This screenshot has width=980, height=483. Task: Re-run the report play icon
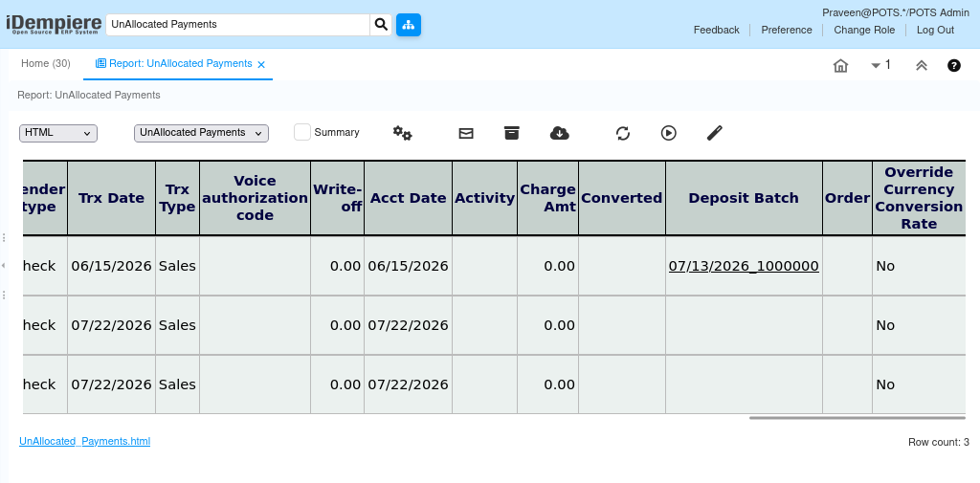click(x=669, y=133)
